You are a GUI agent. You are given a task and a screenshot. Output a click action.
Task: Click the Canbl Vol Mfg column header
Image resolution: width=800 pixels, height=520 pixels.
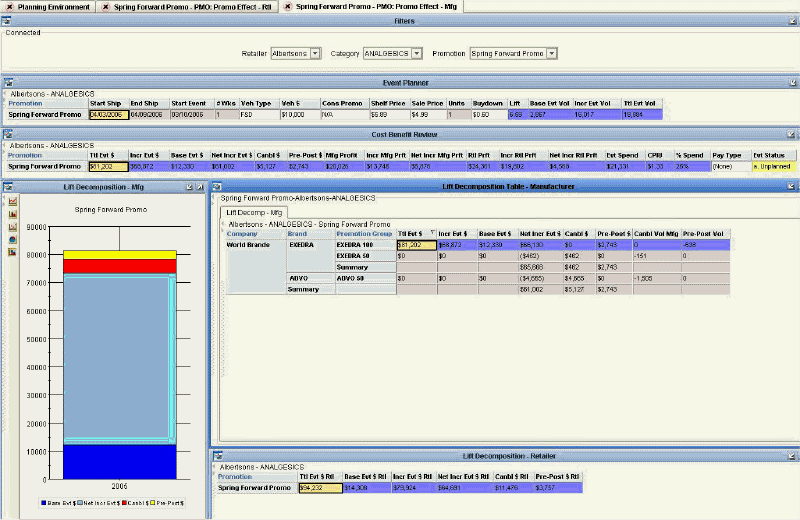click(x=656, y=234)
